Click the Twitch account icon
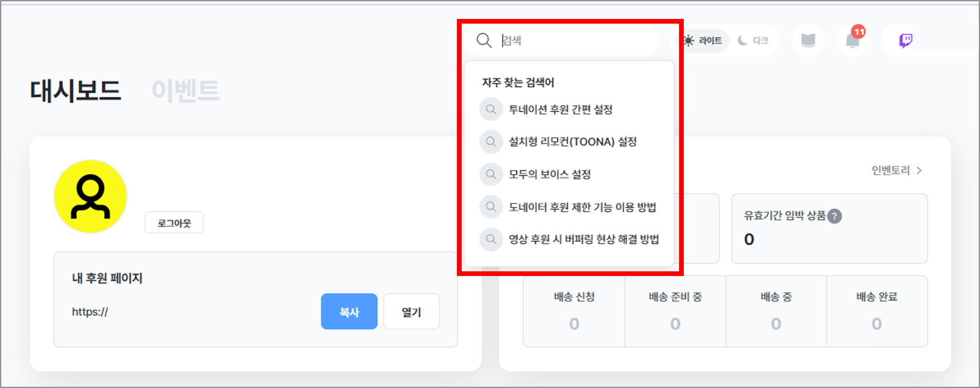980x388 pixels. pos(905,40)
